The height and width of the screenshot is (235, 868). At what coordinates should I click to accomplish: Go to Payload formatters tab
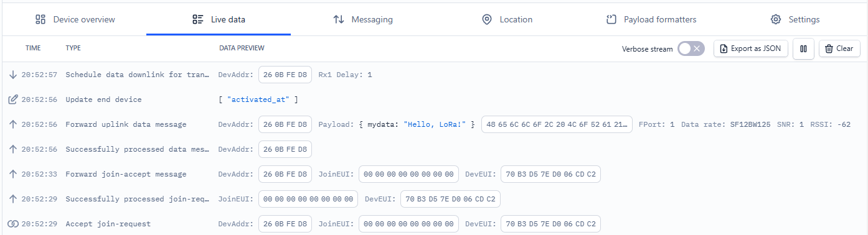(x=651, y=19)
